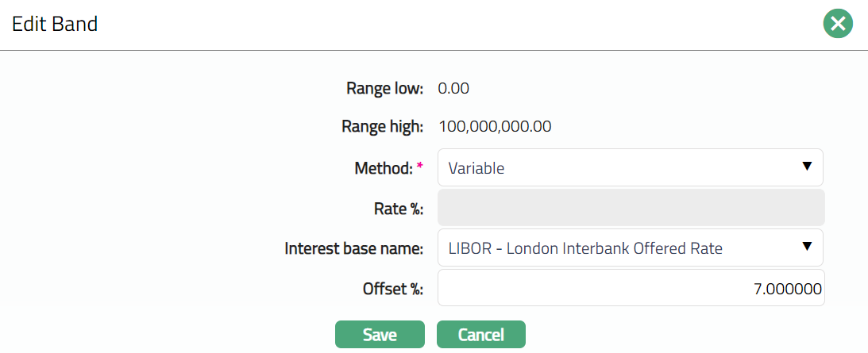Click the Edit Band title text
This screenshot has height=353, width=868.
(x=55, y=25)
